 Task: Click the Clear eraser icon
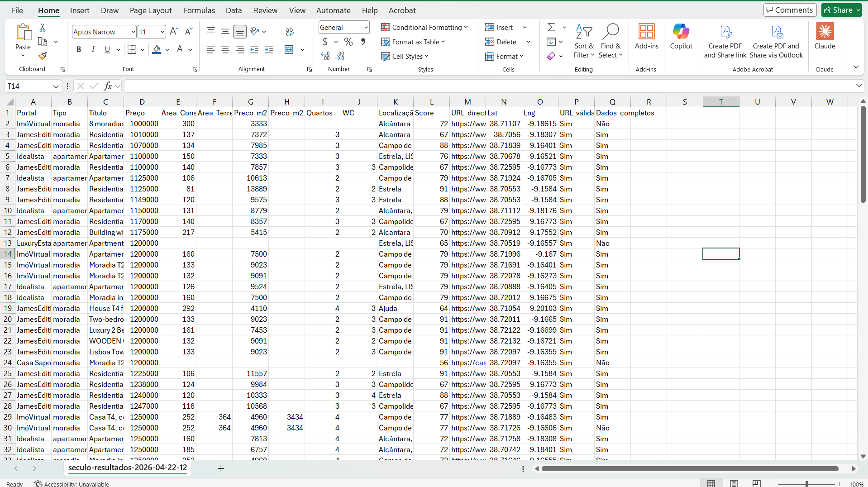[x=551, y=56]
